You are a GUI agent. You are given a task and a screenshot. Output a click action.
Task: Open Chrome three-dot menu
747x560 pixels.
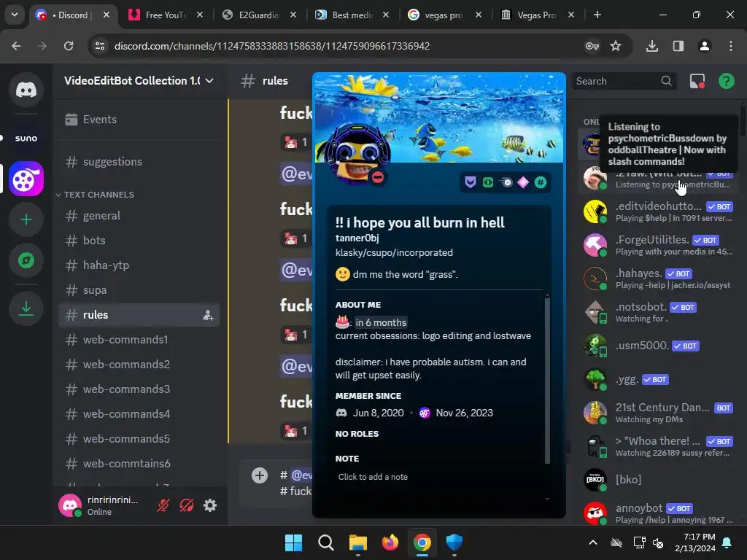(731, 46)
